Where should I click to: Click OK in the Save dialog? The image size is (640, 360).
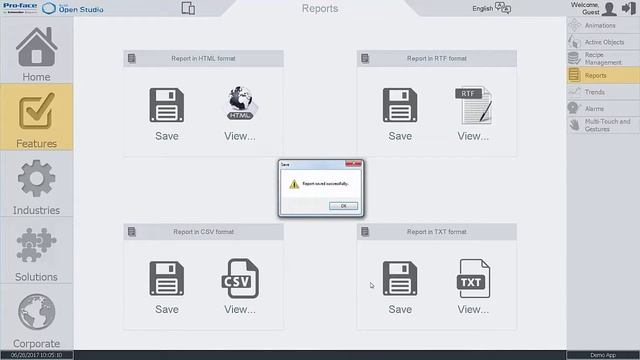343,206
